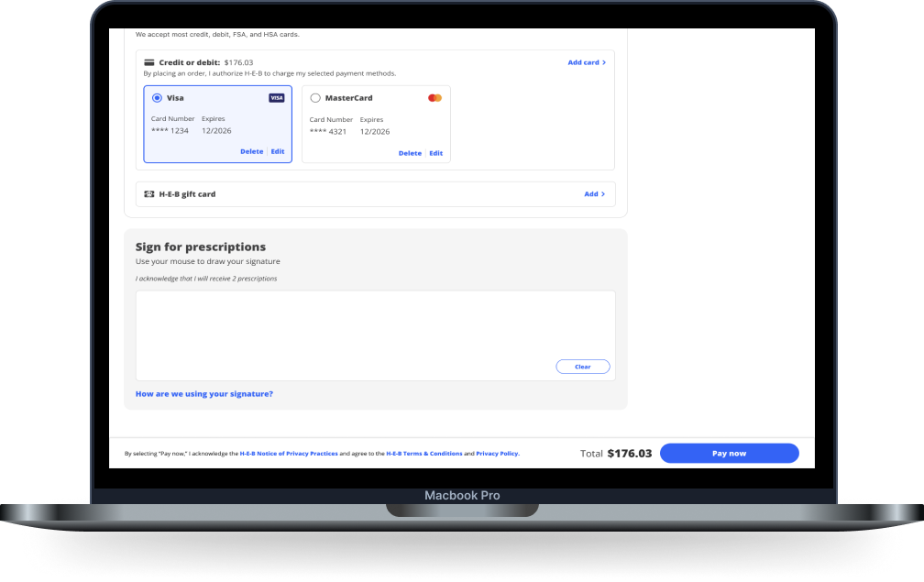Click the H-E-B gift card icon
924x582 pixels.
[x=148, y=194]
